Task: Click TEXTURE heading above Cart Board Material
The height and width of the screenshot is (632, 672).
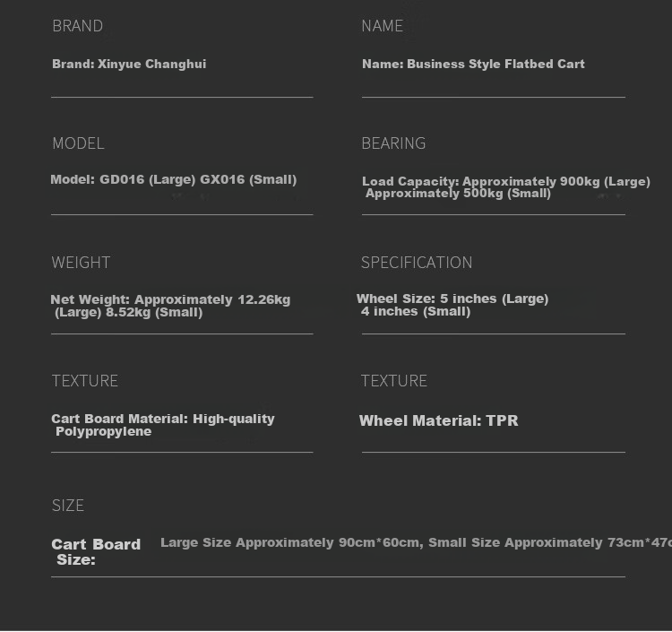Action: 85,381
